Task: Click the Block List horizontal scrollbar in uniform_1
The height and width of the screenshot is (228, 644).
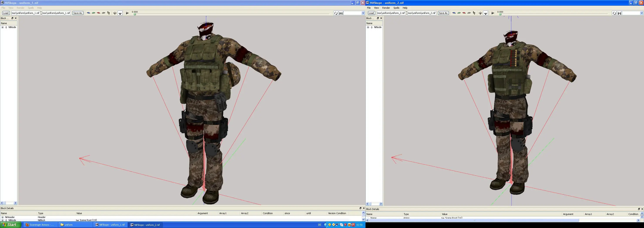Action: tap(8, 203)
